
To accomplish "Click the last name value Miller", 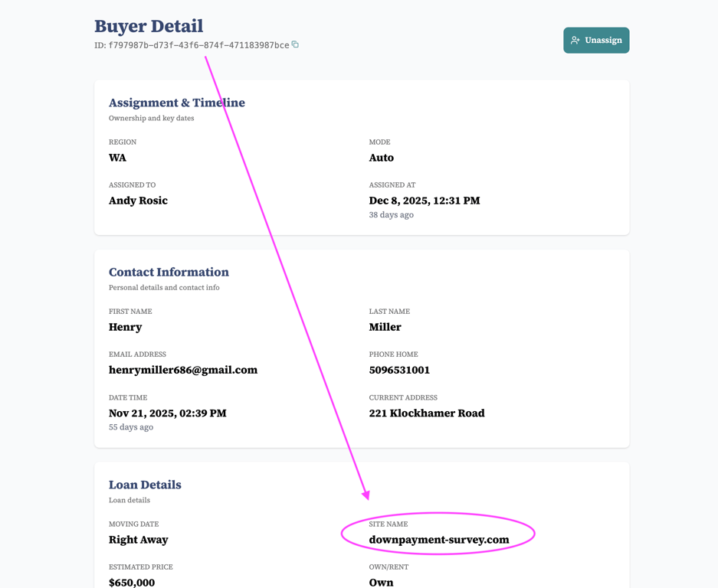I will click(x=385, y=327).
